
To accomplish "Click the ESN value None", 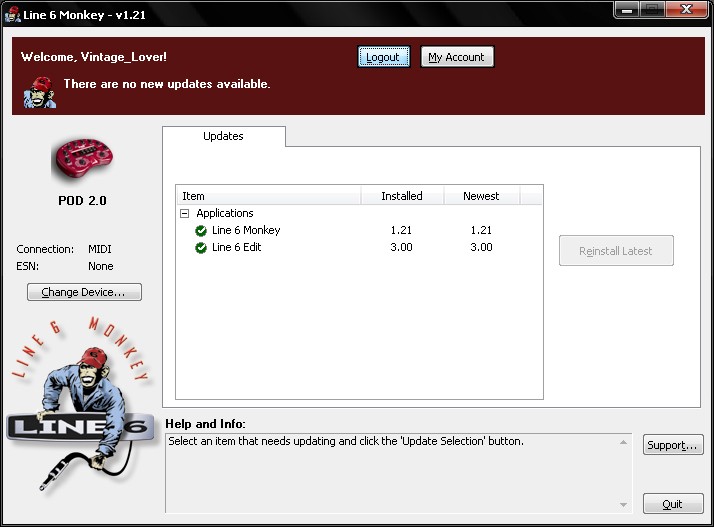I will coord(101,266).
